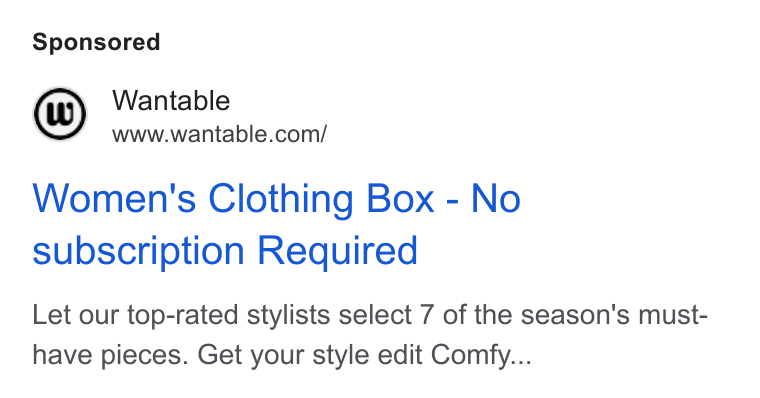Click the 'No' at the headline's first line end

tap(496, 198)
